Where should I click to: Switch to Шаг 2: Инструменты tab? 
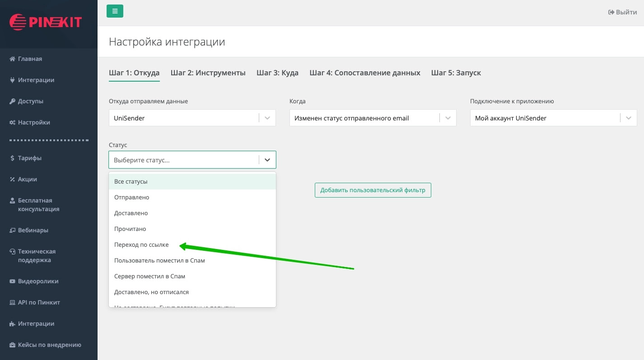click(x=208, y=73)
